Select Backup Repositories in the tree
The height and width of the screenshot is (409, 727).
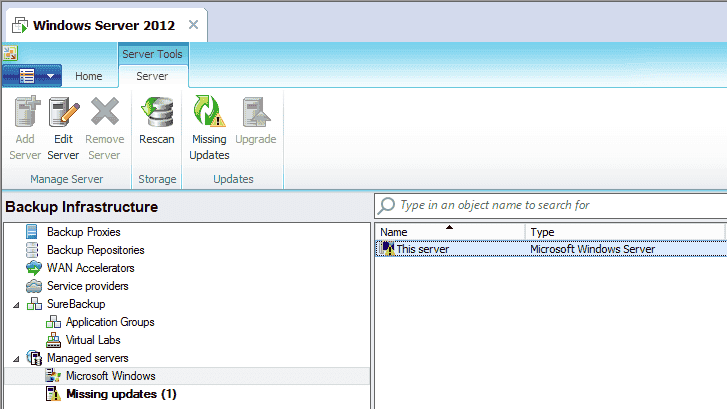[96, 250]
